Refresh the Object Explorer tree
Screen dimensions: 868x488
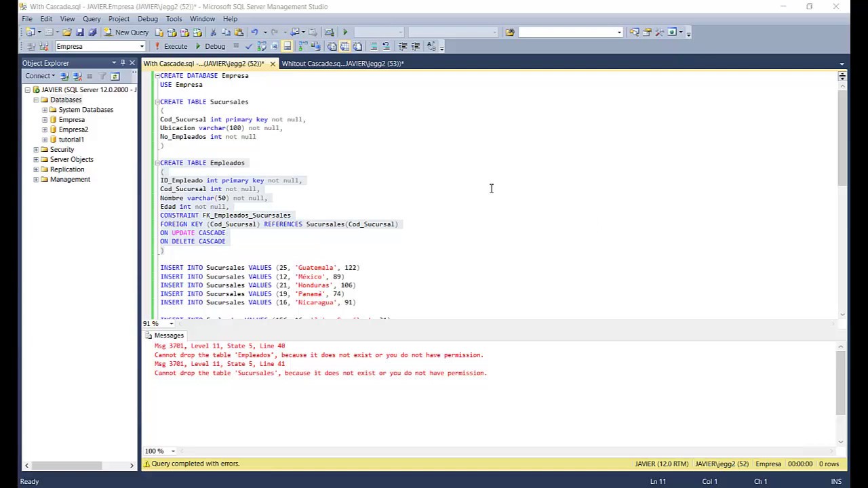[x=115, y=76]
